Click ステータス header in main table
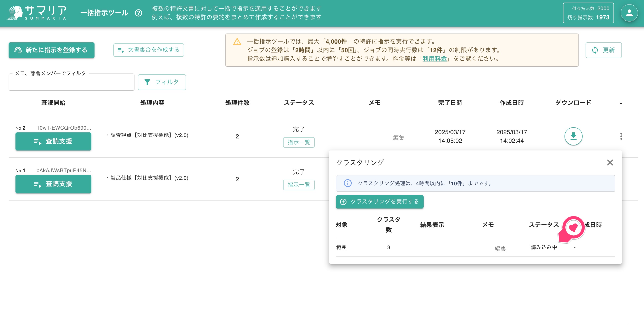The image size is (644, 325). 299,103
